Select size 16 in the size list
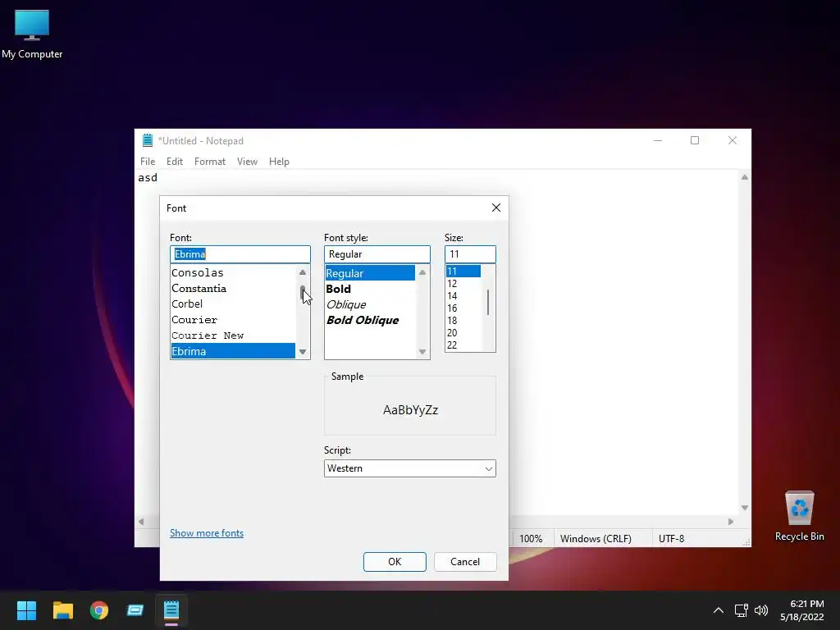The image size is (840, 630). (463, 308)
